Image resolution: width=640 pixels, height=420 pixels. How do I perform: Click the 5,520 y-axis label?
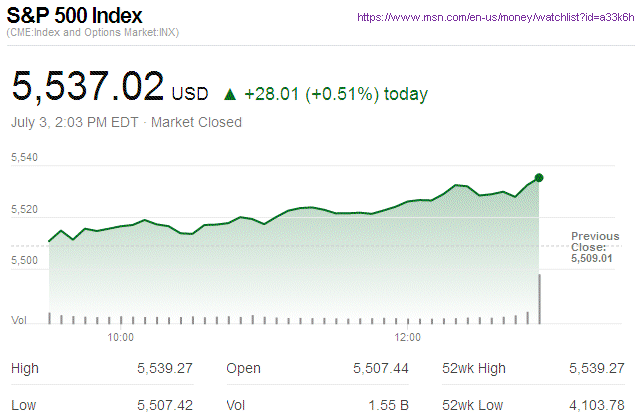pos(24,210)
